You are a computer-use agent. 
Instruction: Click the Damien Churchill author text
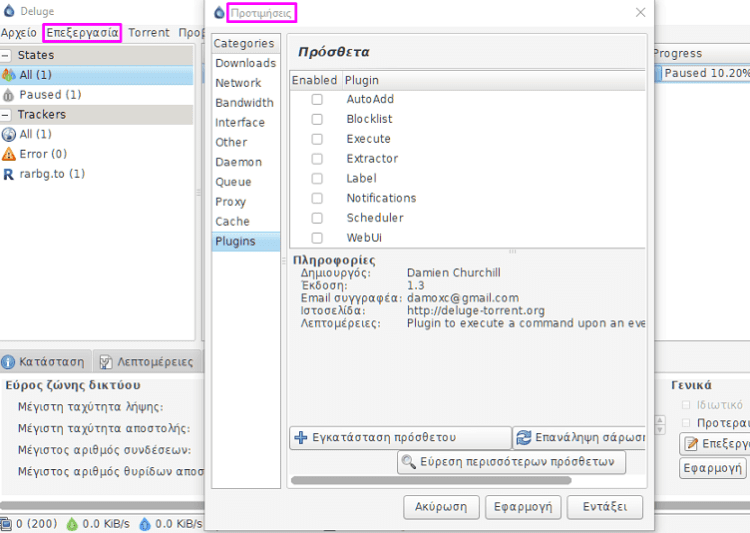453,273
